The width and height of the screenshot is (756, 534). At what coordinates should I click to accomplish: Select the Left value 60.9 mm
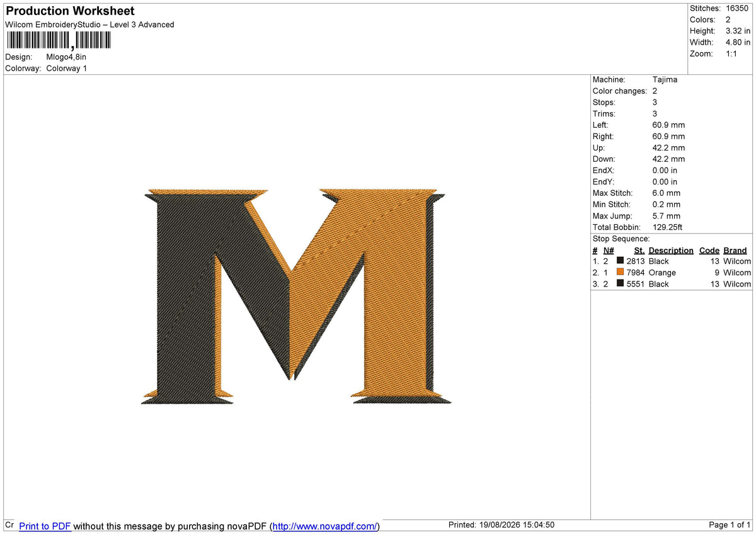coord(668,125)
